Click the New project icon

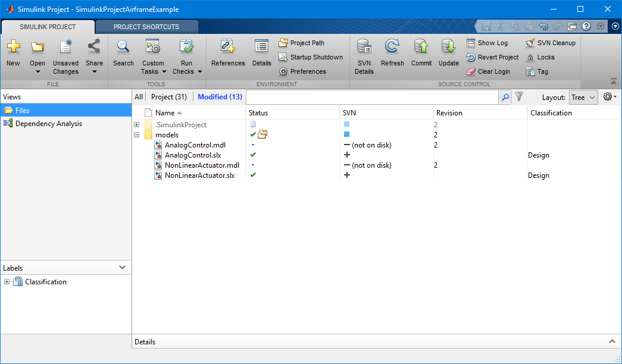(13, 53)
